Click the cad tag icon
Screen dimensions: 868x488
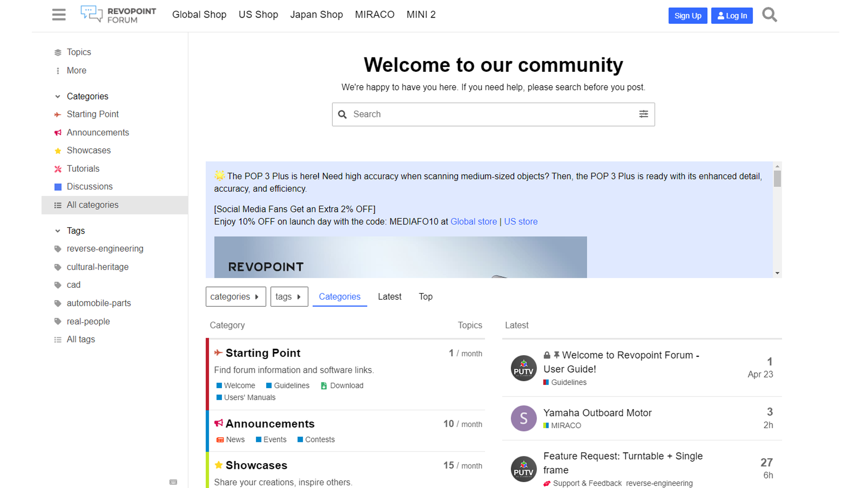click(x=58, y=285)
